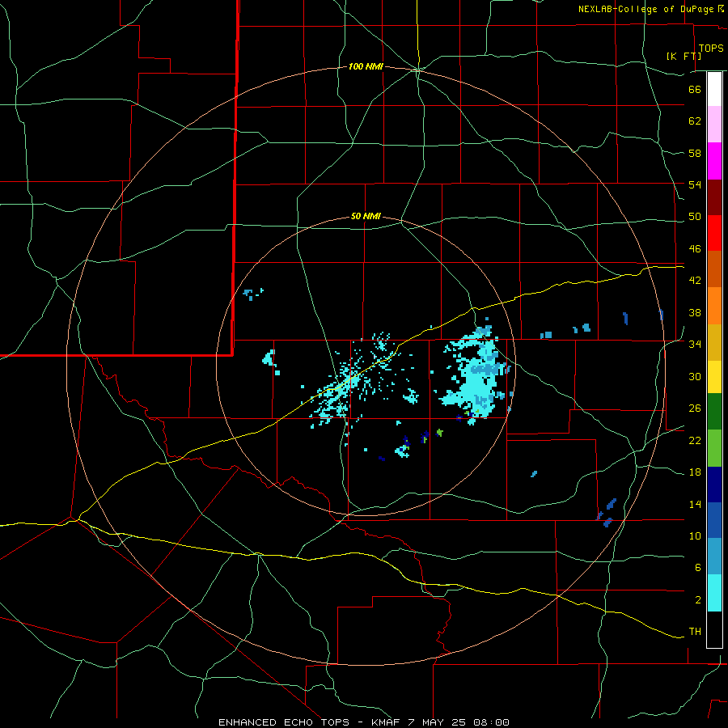Click the dark green 22-26 legend swatch

pyautogui.click(x=714, y=412)
